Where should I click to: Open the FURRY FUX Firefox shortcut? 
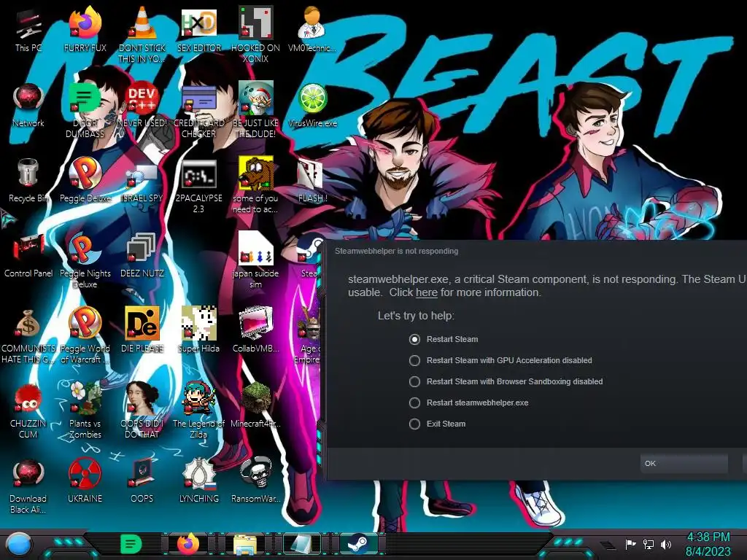[x=85, y=29]
